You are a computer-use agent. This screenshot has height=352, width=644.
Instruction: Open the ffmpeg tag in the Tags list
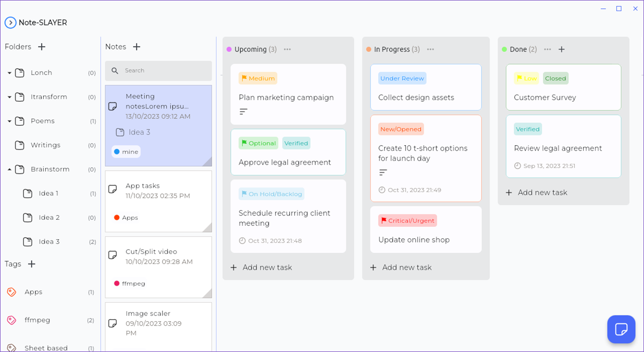(37, 320)
